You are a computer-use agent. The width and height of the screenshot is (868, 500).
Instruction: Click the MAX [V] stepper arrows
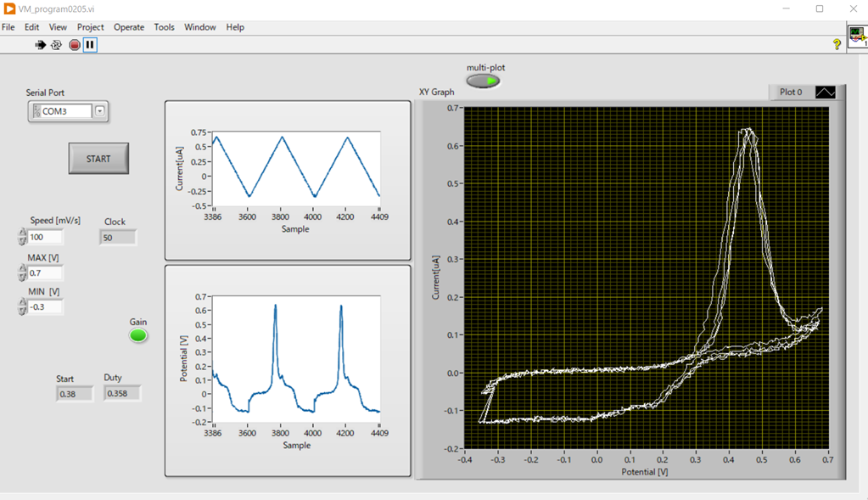pos(22,273)
